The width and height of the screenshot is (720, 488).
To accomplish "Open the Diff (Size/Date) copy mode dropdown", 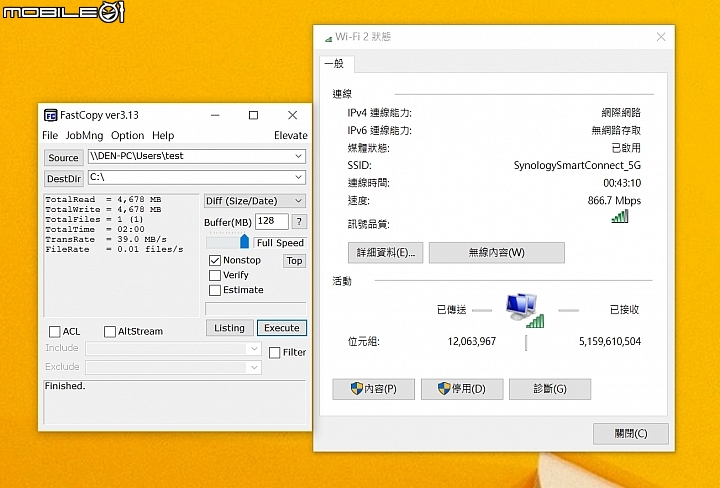I will [255, 201].
